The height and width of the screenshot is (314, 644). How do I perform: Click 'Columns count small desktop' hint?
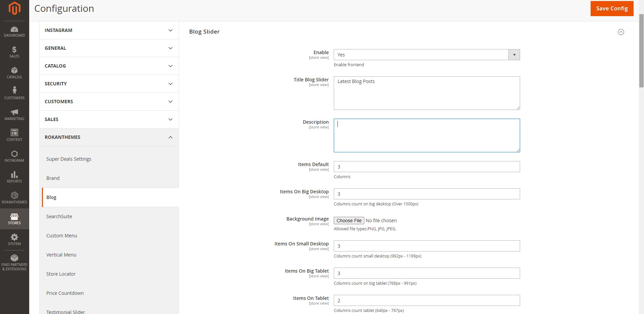(377, 256)
